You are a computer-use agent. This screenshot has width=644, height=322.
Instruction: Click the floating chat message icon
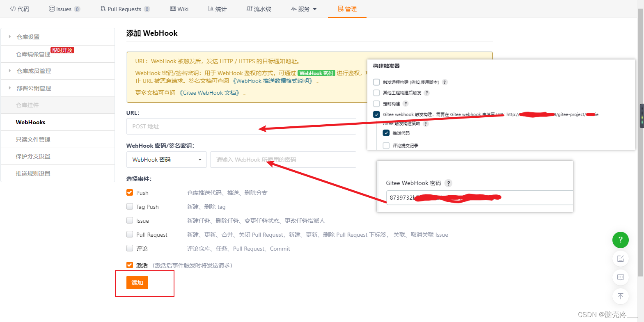(x=621, y=277)
